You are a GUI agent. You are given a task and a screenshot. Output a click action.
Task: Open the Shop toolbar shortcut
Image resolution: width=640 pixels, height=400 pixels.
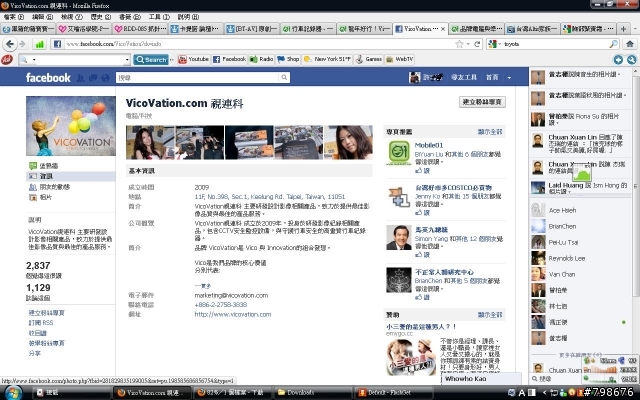coord(288,59)
